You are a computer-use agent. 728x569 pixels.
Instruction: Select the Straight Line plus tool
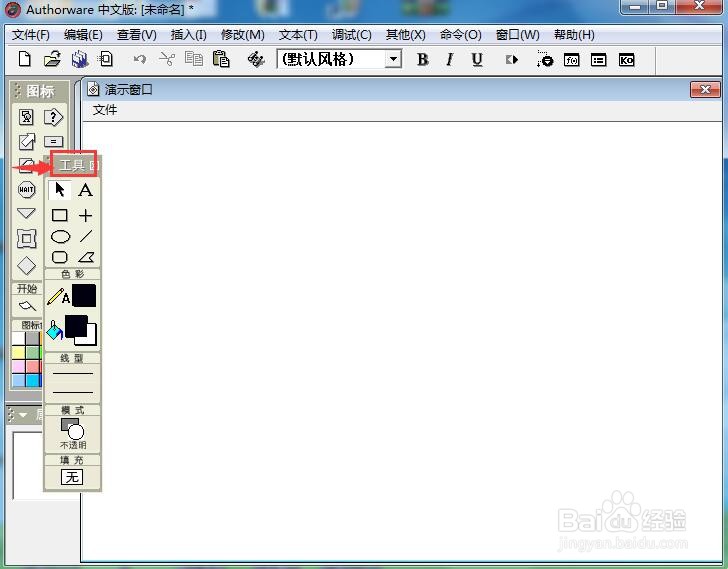tap(85, 215)
